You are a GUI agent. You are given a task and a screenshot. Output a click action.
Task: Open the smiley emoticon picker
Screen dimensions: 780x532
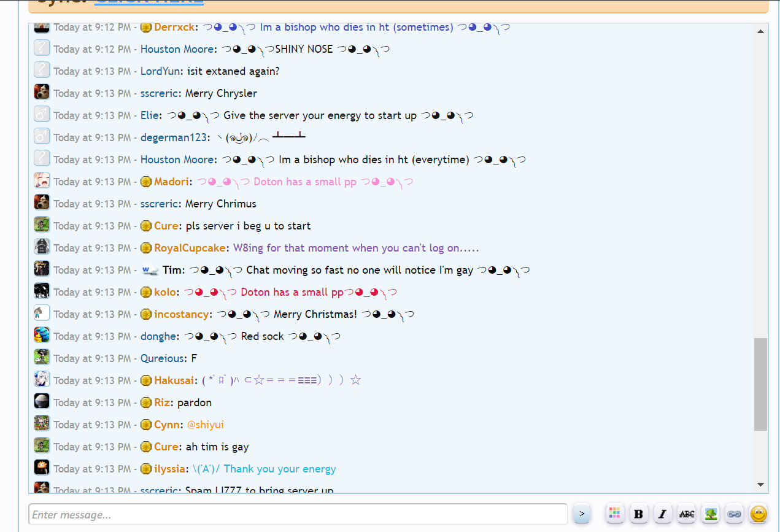point(759,514)
